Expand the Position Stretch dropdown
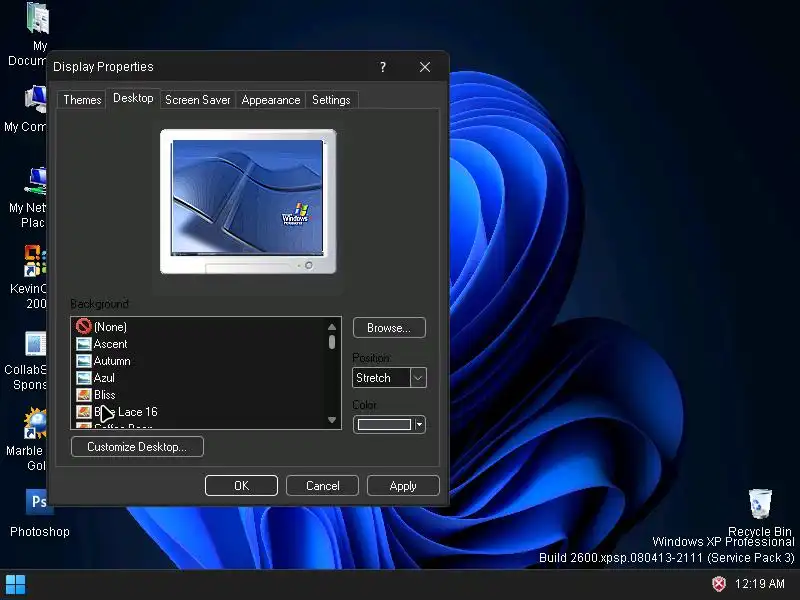This screenshot has height=600, width=800. pyautogui.click(x=418, y=378)
